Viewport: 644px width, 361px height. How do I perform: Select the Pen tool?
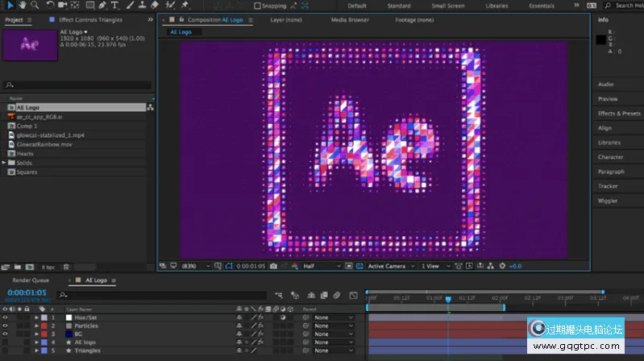[102, 5]
